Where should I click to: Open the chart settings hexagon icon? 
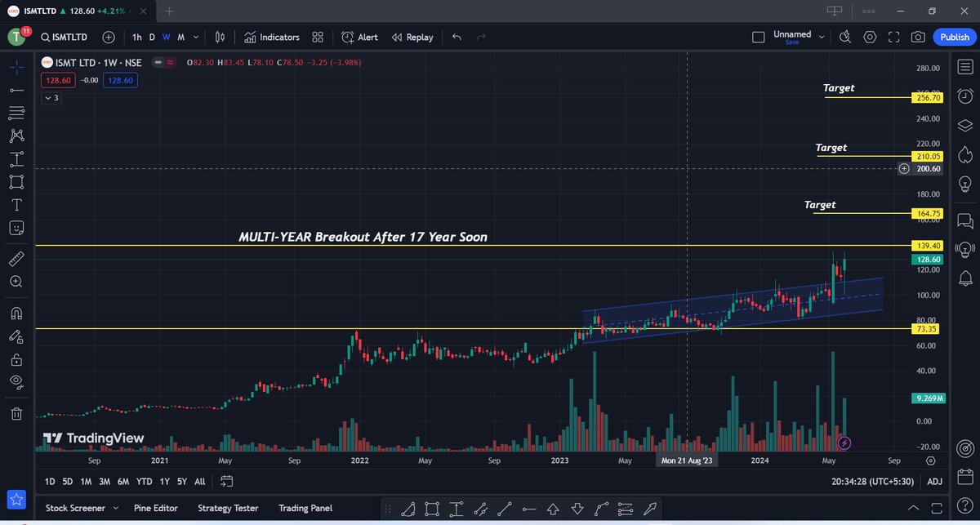click(870, 37)
